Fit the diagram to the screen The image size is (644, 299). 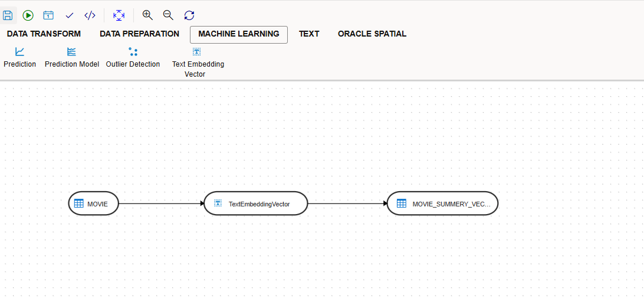[x=119, y=15]
